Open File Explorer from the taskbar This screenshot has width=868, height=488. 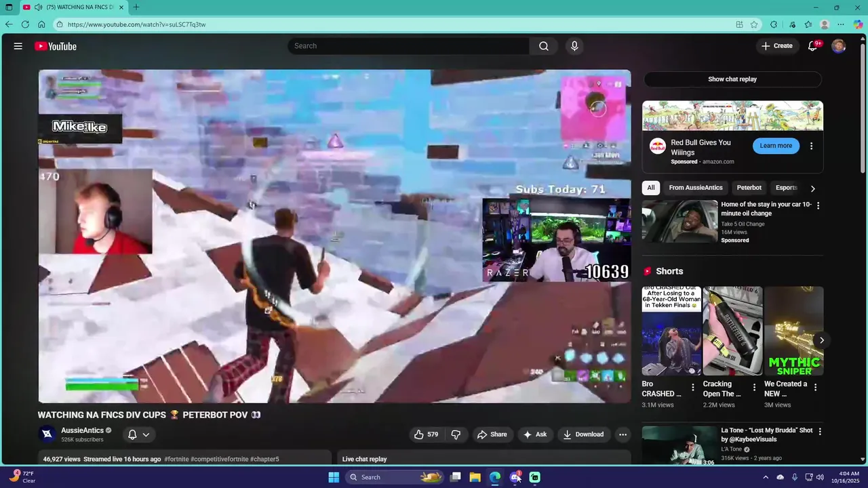coord(475,477)
